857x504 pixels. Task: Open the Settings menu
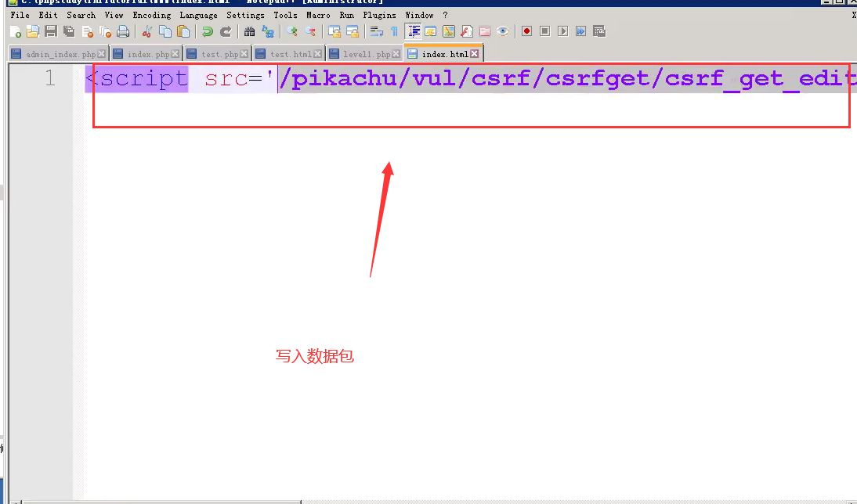(x=245, y=16)
